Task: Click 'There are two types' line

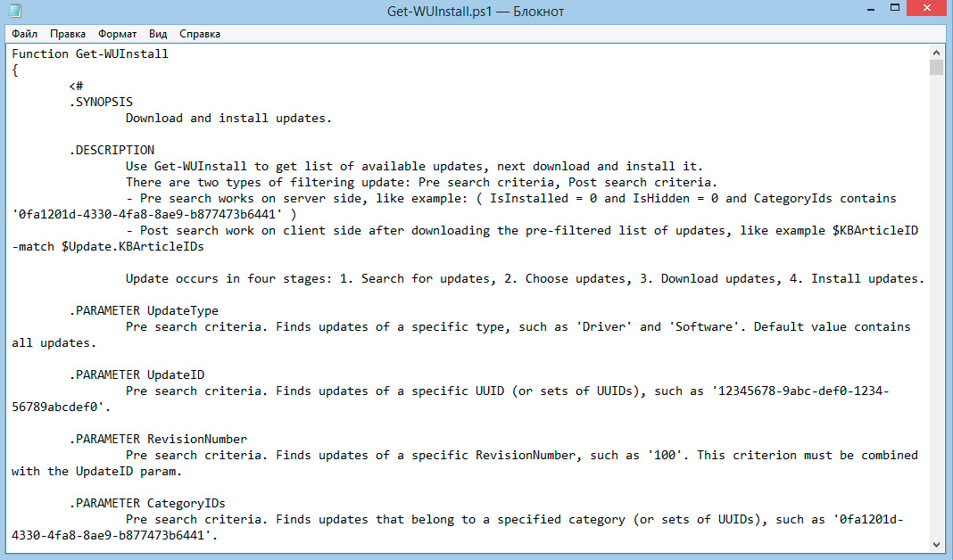Action: (x=421, y=182)
